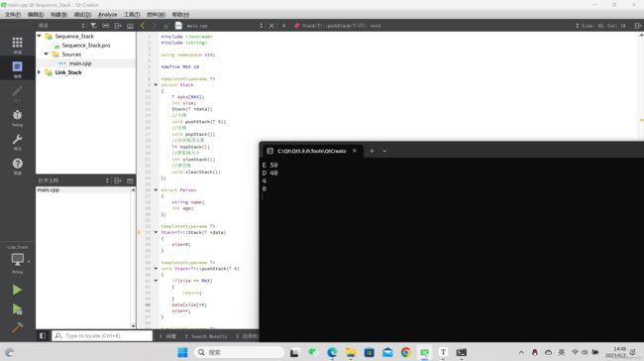Add a new terminal tab

point(372,151)
